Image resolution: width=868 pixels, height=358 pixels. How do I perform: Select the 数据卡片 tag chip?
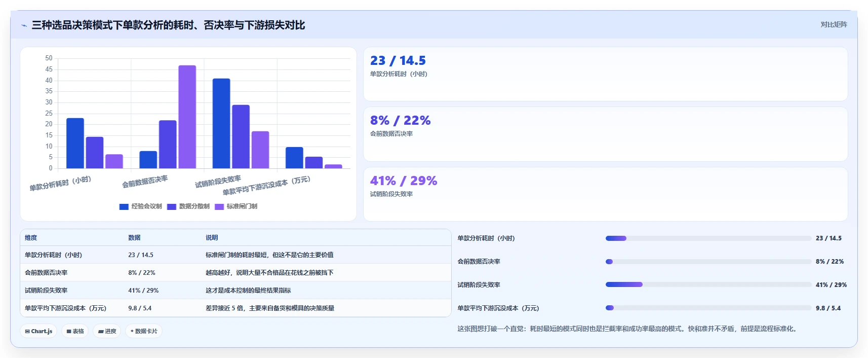pos(144,331)
